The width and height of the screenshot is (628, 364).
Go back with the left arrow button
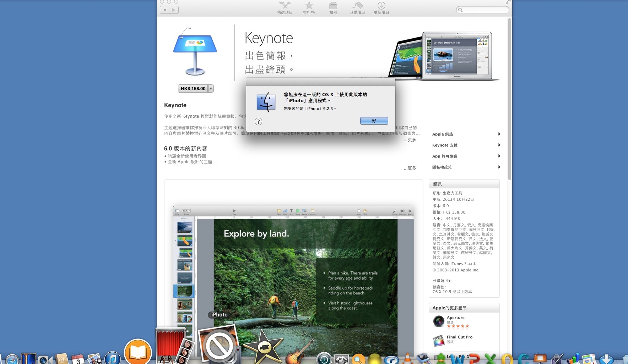point(165,10)
